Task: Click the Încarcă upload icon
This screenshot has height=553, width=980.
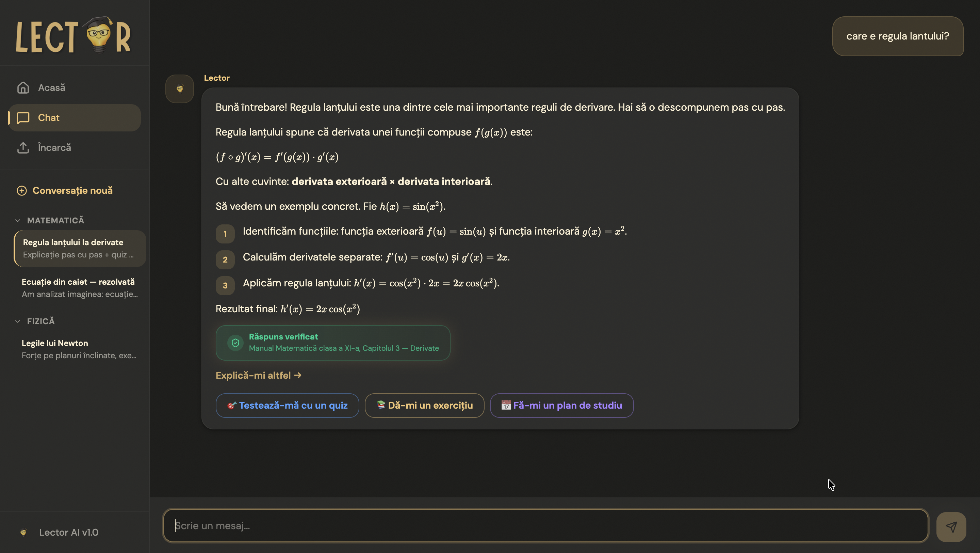Action: 23,148
